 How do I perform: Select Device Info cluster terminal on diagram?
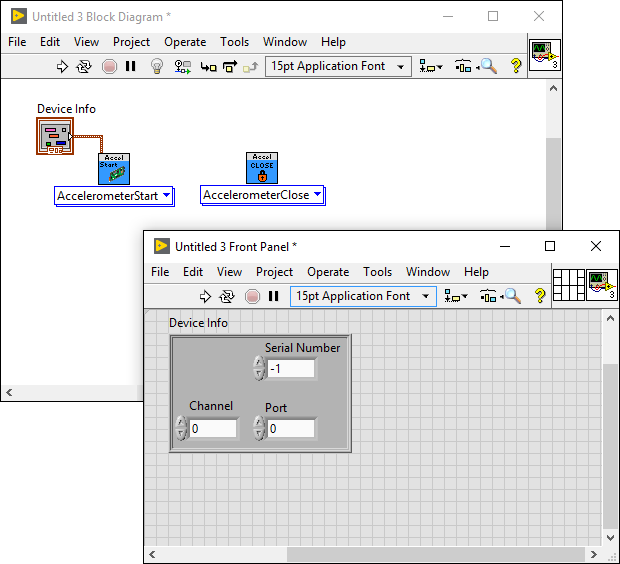[55, 136]
